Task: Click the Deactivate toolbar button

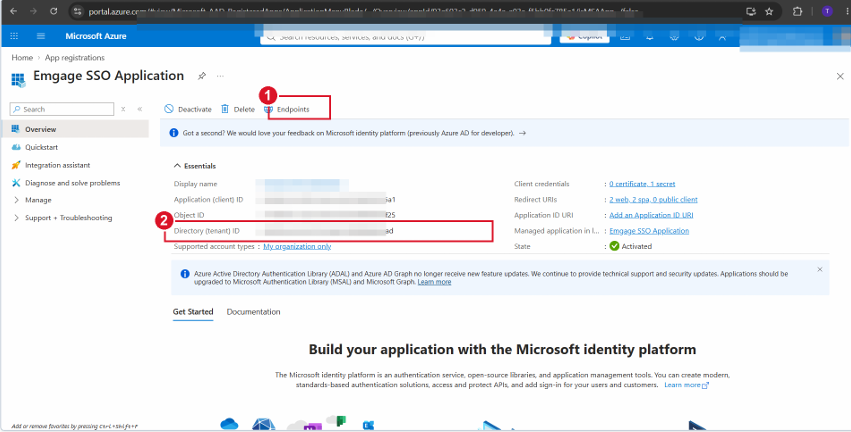Action: pyautogui.click(x=188, y=109)
